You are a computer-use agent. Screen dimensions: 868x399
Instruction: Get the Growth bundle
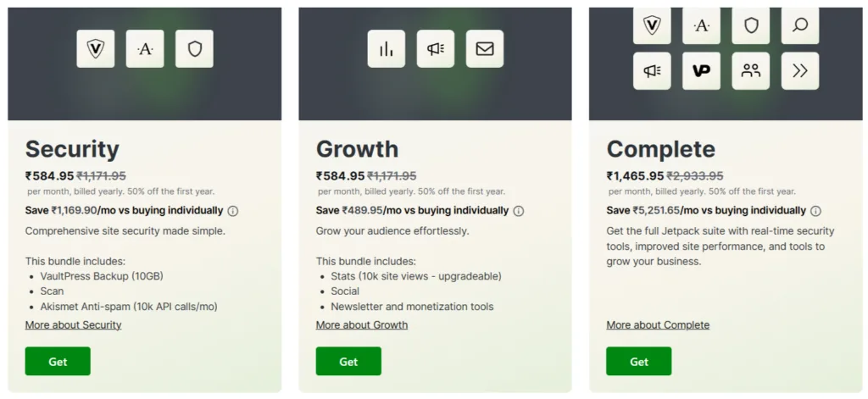[348, 361]
